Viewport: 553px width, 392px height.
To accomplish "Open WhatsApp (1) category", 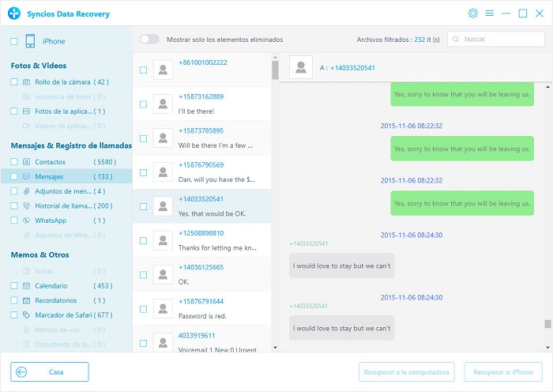I will (66, 220).
